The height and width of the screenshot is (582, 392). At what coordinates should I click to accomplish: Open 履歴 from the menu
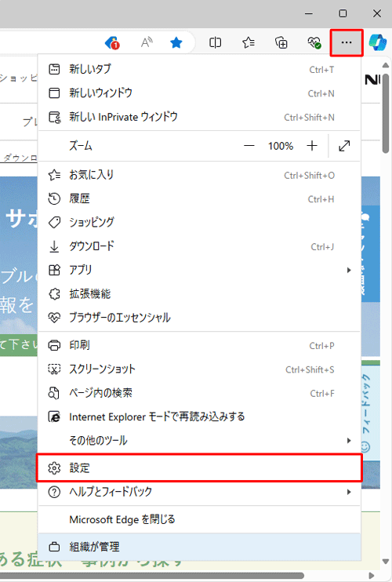199,198
